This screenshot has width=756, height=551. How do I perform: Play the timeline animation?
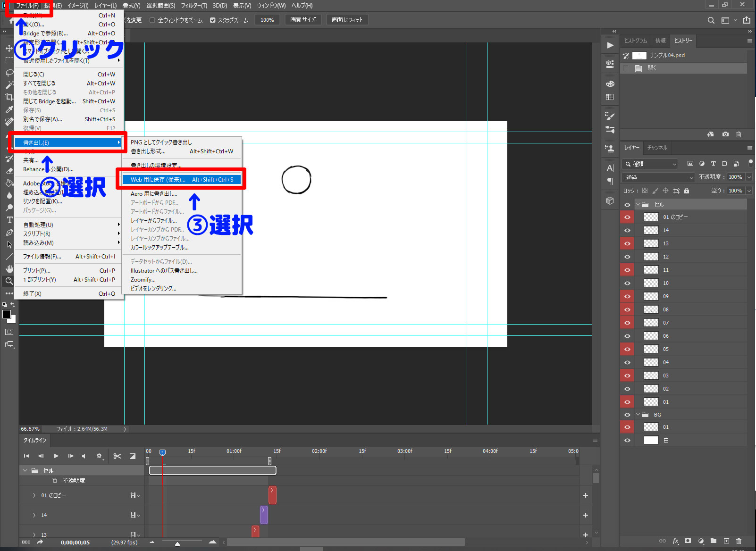tap(56, 456)
